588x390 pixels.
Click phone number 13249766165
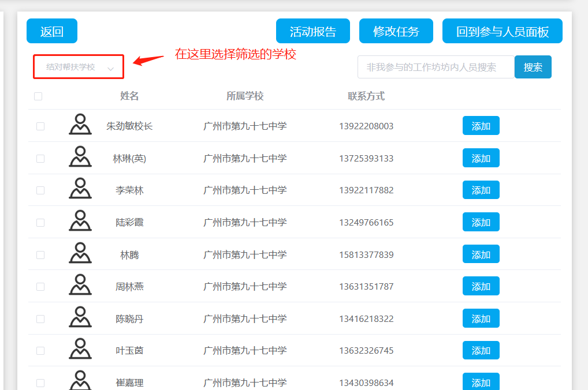click(x=366, y=223)
